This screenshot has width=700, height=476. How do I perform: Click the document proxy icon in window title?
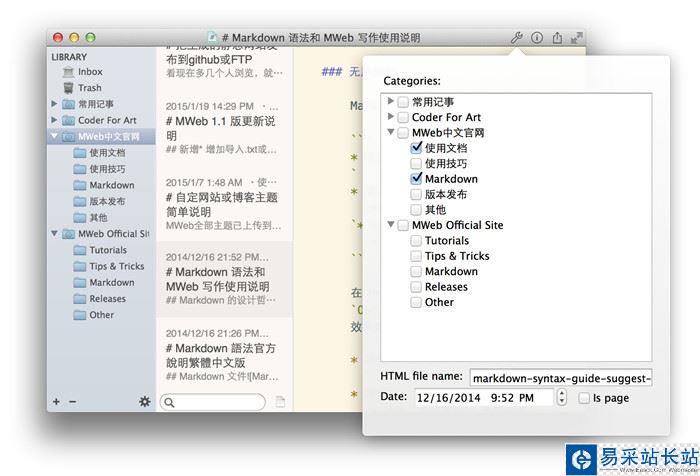coord(213,38)
